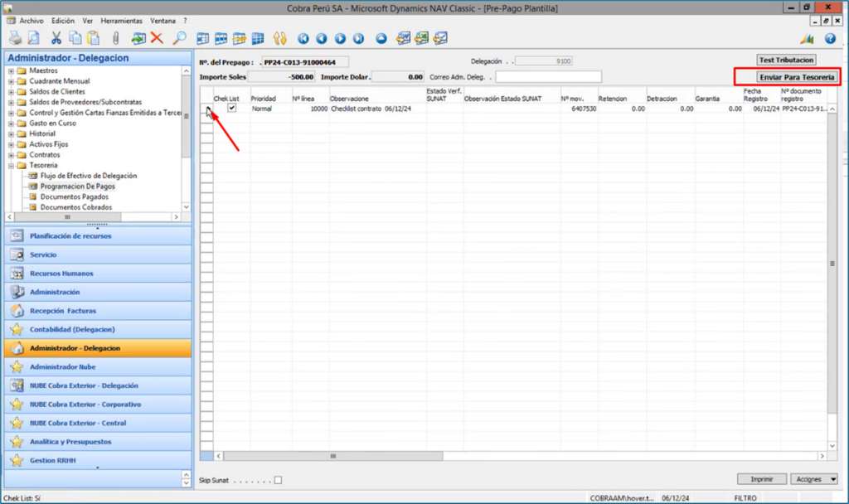Open Documentos Cobrados in the tree
This screenshot has width=849, height=504.
(75, 207)
